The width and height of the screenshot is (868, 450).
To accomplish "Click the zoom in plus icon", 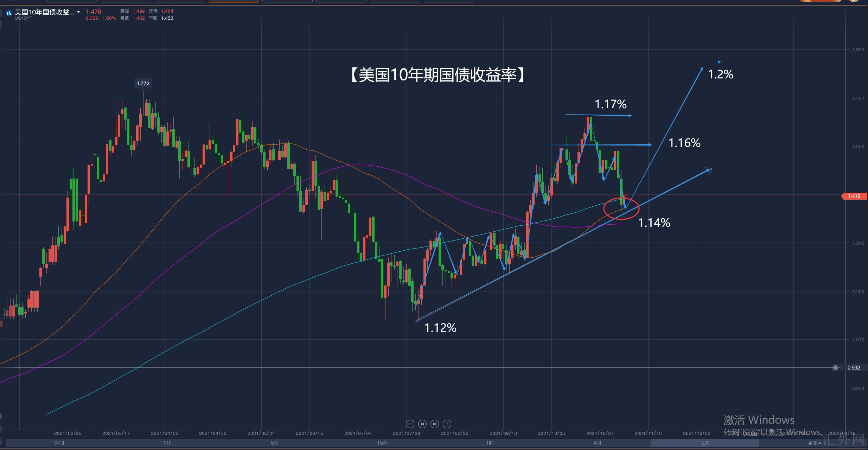I will coord(447,424).
